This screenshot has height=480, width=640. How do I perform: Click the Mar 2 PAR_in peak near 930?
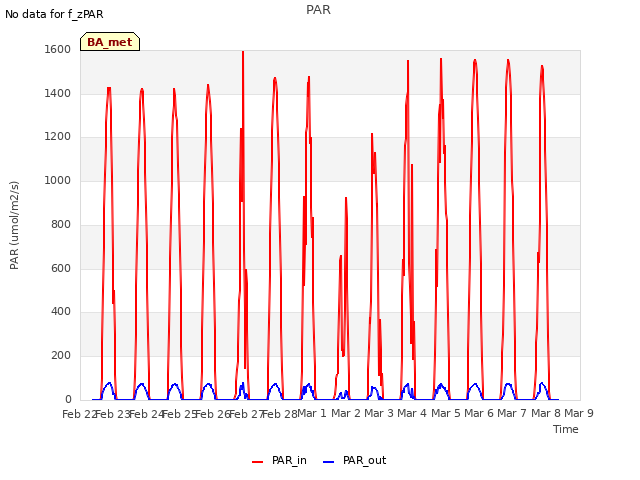(x=346, y=198)
